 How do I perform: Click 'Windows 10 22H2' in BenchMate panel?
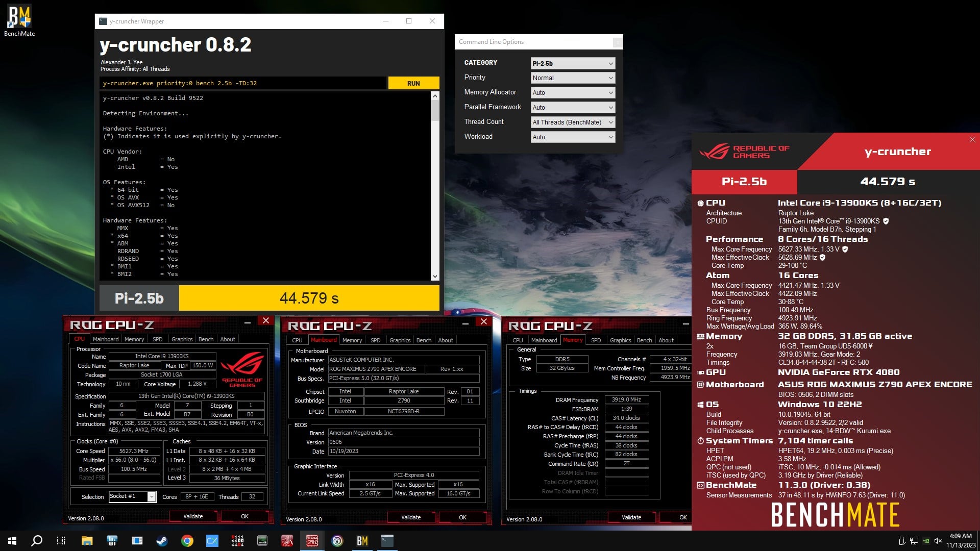820,405
